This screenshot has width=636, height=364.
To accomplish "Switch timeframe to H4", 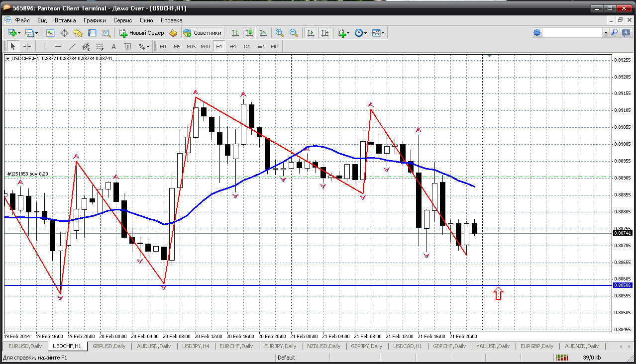I will click(233, 46).
